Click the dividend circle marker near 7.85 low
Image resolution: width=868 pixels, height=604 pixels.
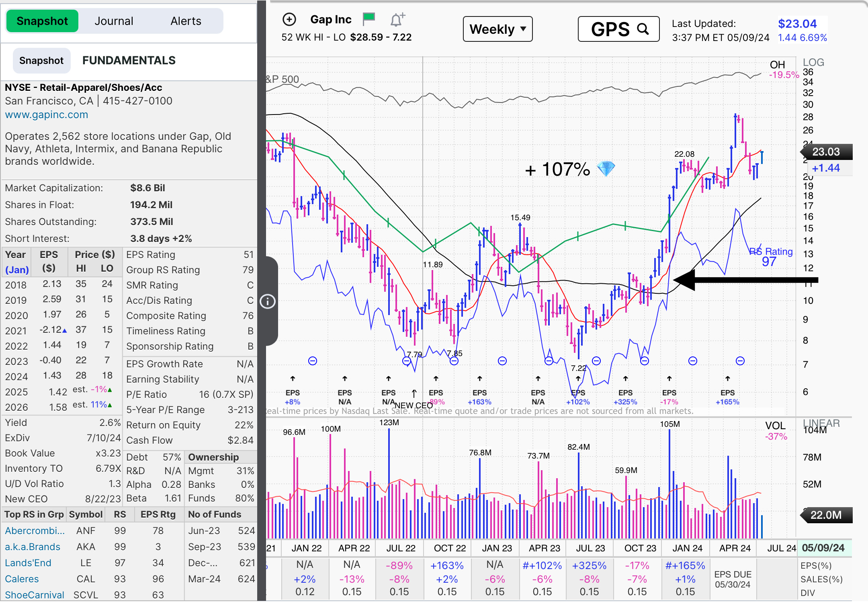coord(454,361)
